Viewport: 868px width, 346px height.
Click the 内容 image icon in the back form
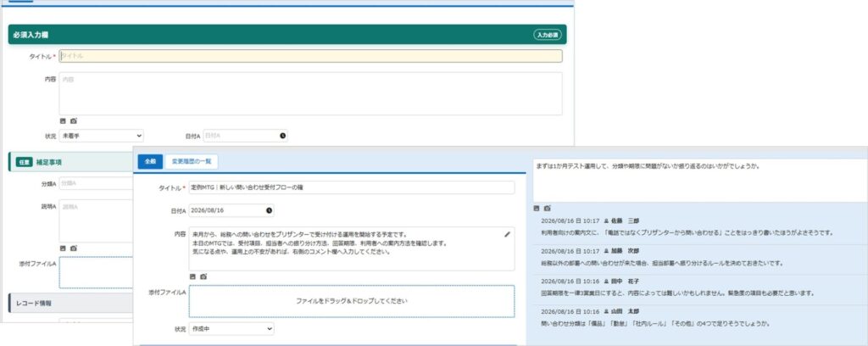63,120
